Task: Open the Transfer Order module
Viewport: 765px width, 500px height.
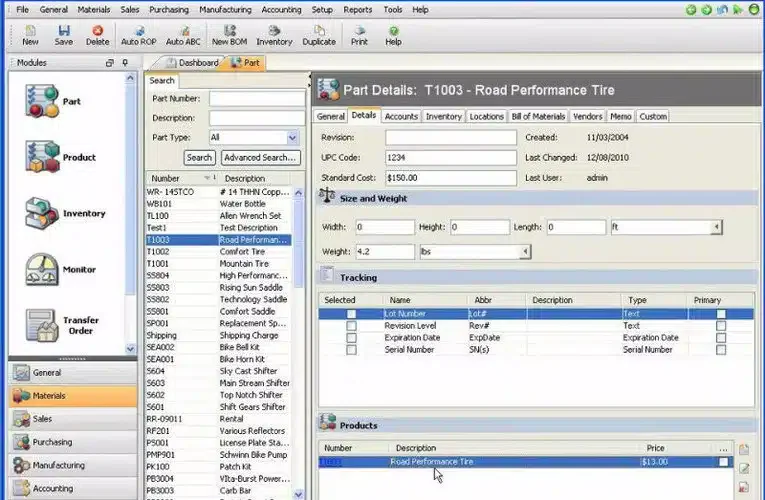Action: tap(62, 325)
